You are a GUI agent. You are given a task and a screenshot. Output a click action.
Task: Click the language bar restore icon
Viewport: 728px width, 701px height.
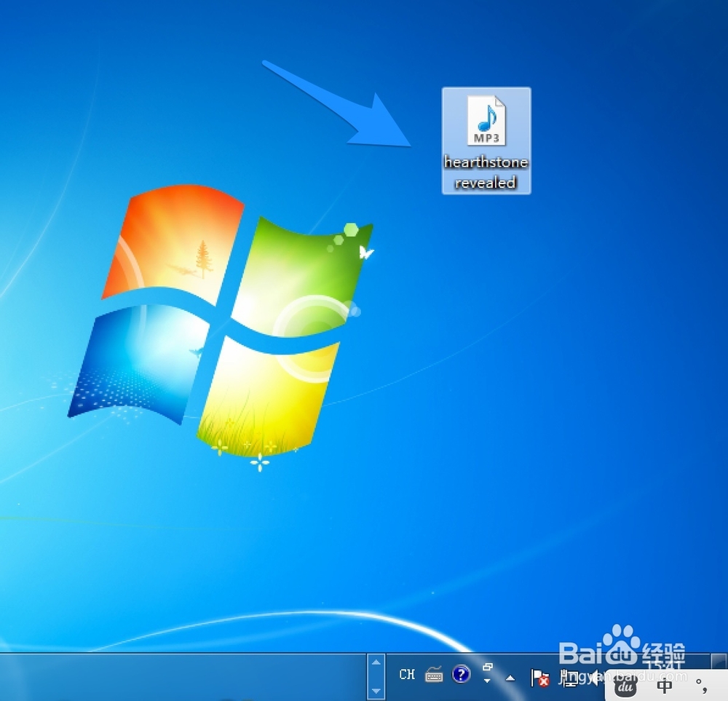click(488, 667)
